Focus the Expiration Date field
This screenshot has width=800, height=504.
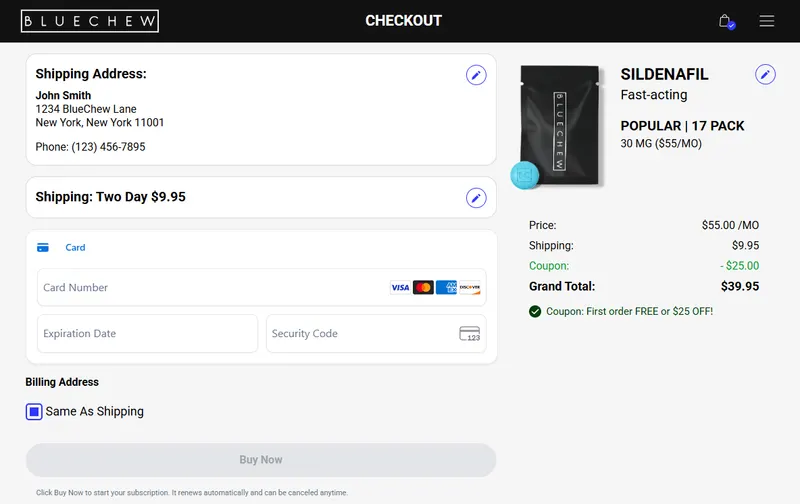click(x=147, y=334)
